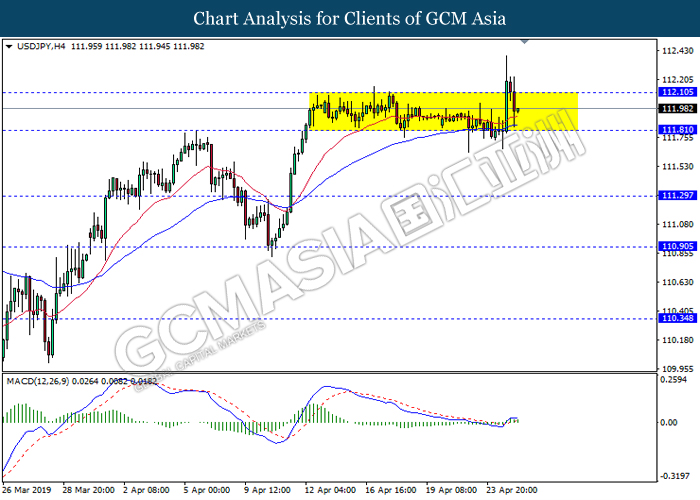Select the -0.3197 MACD scale value
Image resolution: width=700 pixels, height=500 pixels.
[674, 476]
